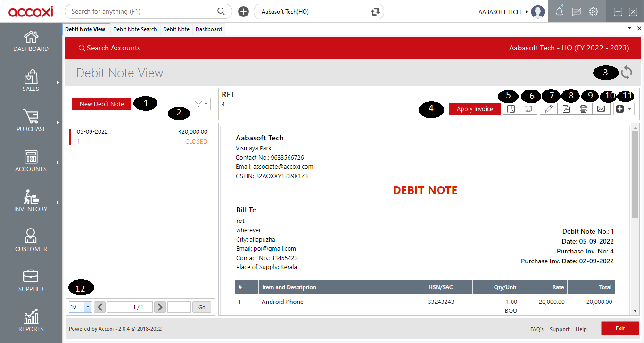Screen dimensions: 644x343
Task: Click the document preview vertical scrollbar
Action: 635,175
